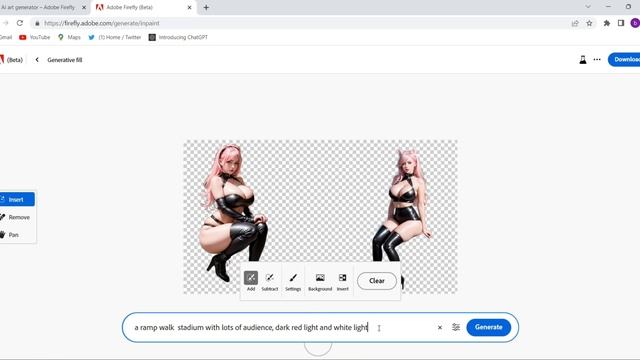This screenshot has height=360, width=640.
Task: Open the Home / Twitter bookmark
Action: tap(115, 37)
